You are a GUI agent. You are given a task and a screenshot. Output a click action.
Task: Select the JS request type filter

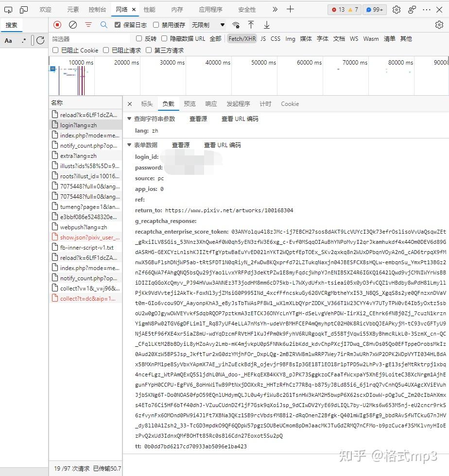point(262,38)
